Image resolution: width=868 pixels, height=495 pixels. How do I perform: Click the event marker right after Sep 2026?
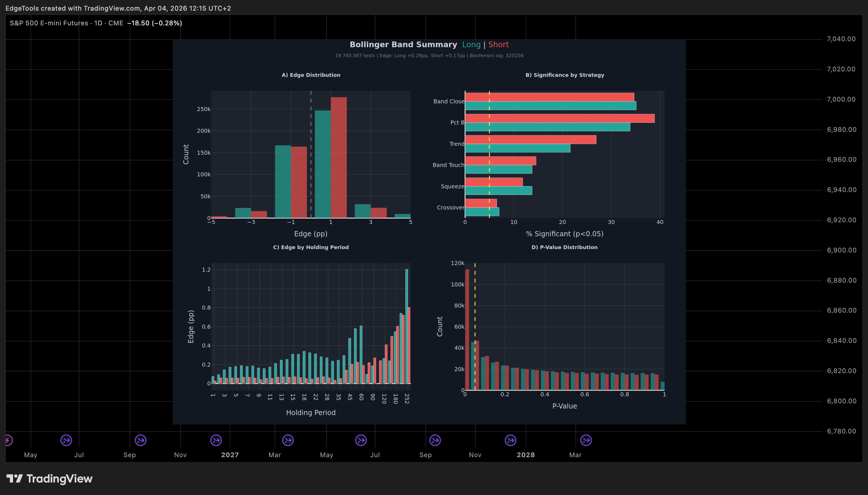pyautogui.click(x=141, y=440)
